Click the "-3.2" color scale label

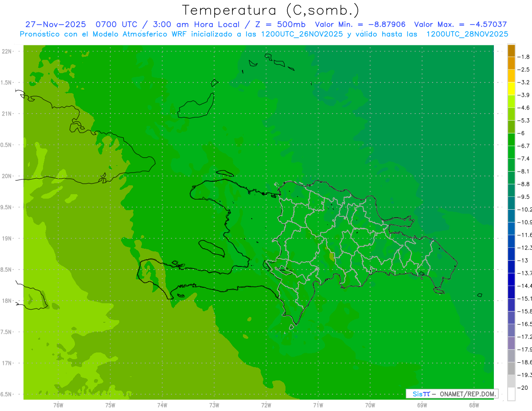(524, 82)
